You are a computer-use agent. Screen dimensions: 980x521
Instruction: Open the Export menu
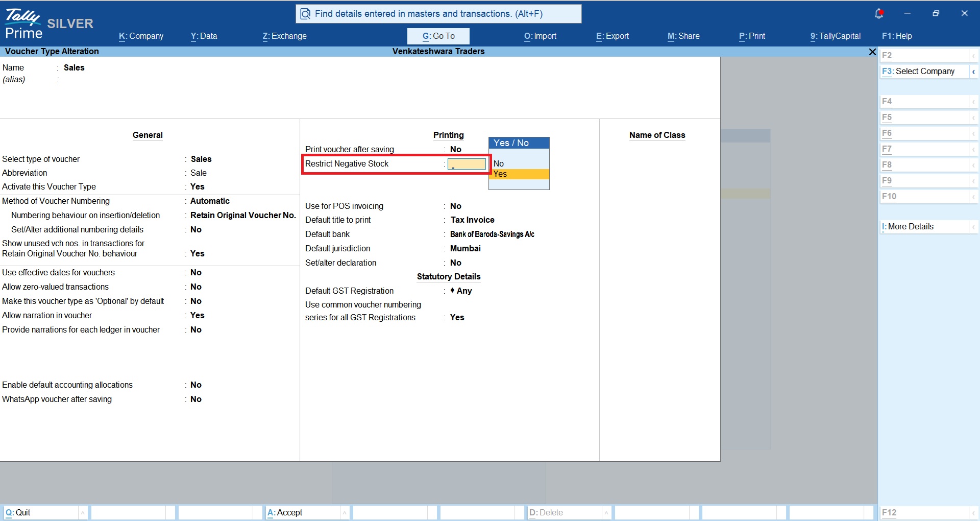tap(612, 36)
